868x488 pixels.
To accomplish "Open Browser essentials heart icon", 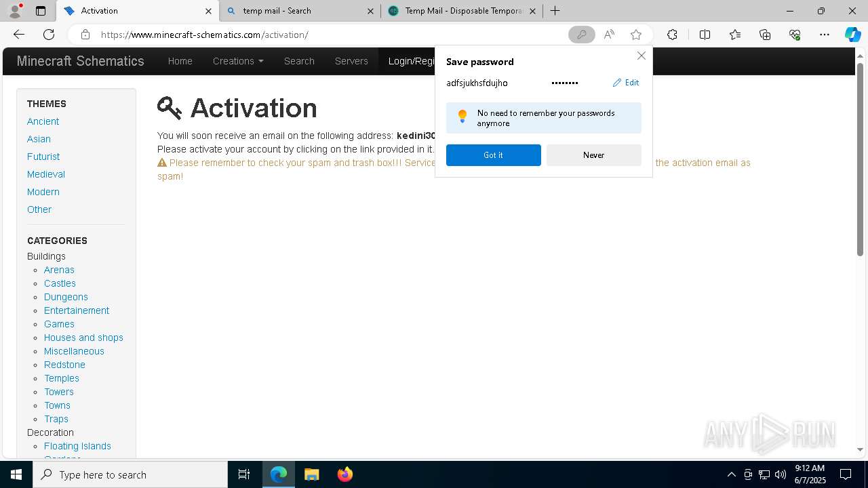I will (x=795, y=35).
